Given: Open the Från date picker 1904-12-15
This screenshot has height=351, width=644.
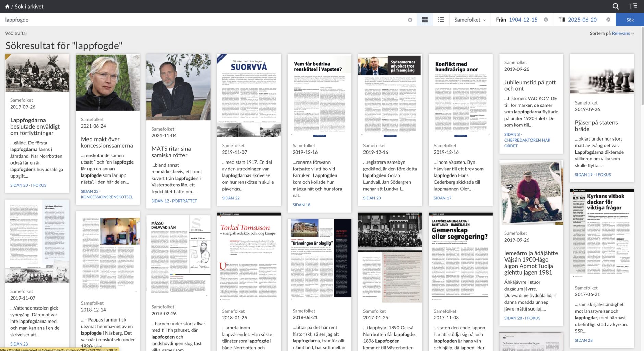Looking at the screenshot, I should [523, 20].
